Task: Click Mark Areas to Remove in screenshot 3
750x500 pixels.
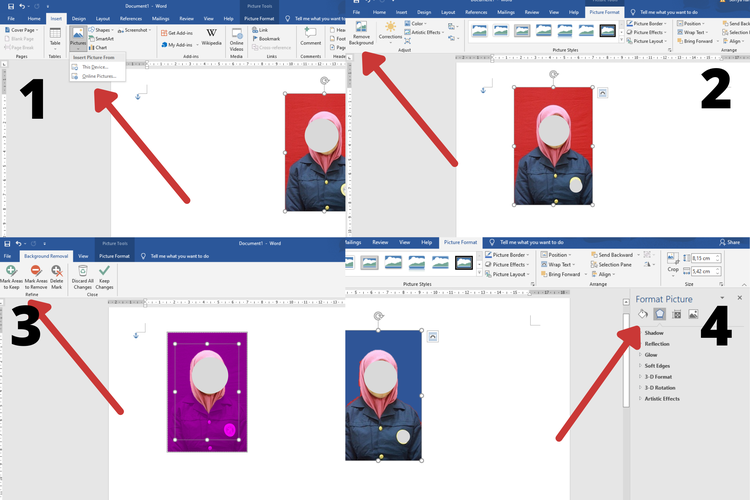Action: click(36, 278)
